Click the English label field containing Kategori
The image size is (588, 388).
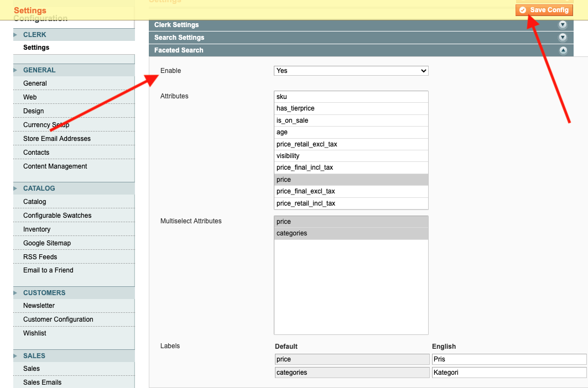point(508,373)
